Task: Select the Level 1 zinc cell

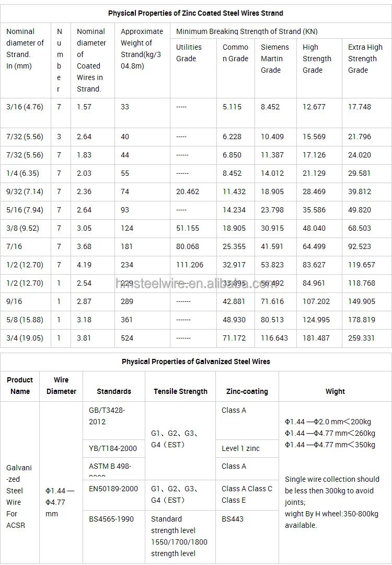Action: click(x=240, y=448)
